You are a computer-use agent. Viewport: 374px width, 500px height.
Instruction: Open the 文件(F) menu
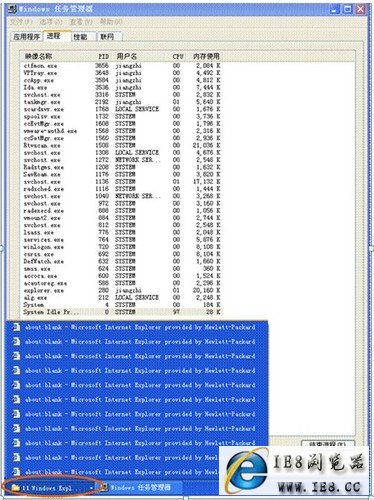pos(21,22)
